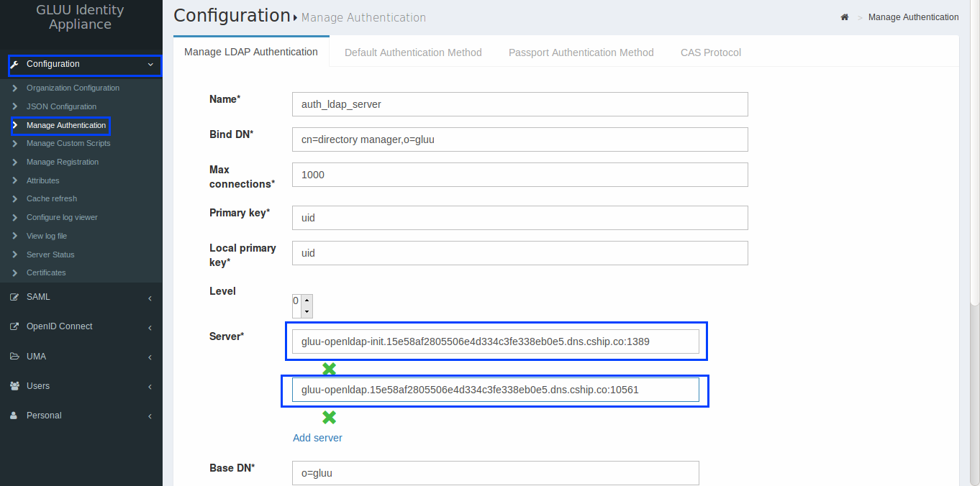Select the SAML section icon
The image size is (980, 486).
point(15,297)
